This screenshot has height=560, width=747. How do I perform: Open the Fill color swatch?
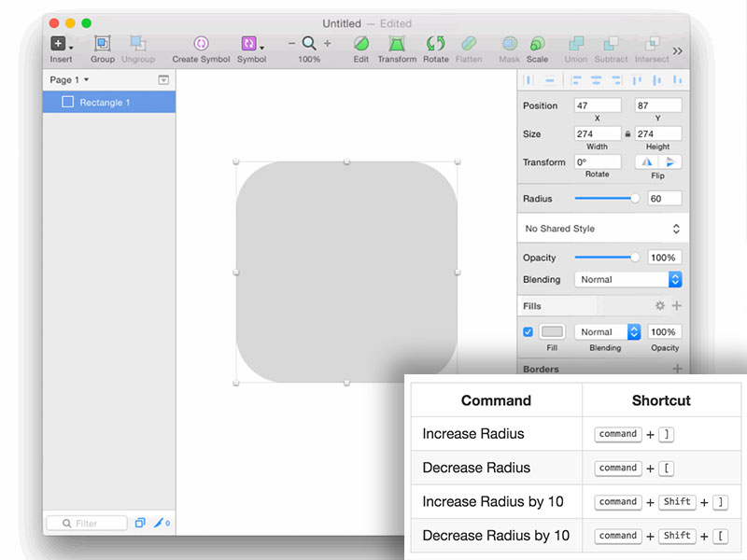coord(552,332)
